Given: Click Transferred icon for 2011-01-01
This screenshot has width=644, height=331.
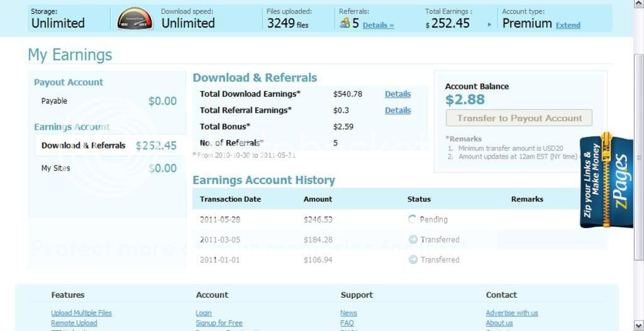Looking at the screenshot, I should coord(413,259).
